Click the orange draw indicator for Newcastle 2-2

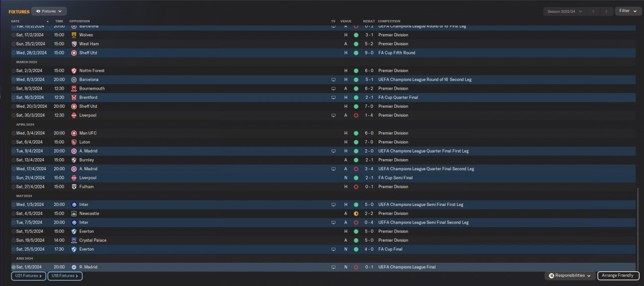pos(356,213)
